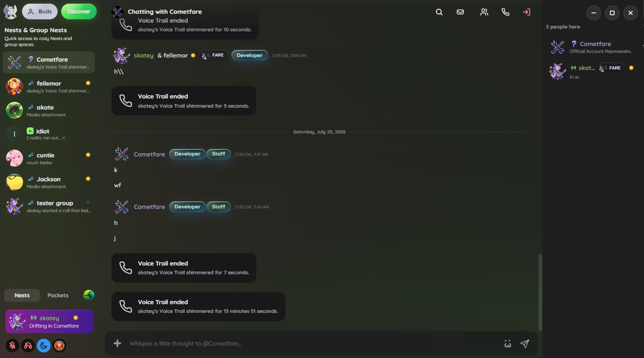Click the '2 people here' label
644x358 pixels.
point(563,27)
